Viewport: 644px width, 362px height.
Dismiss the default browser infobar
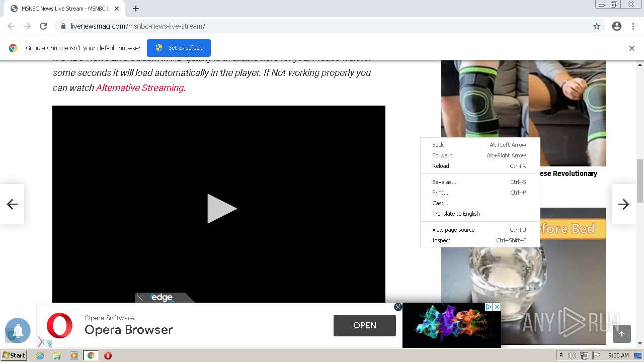click(x=632, y=48)
